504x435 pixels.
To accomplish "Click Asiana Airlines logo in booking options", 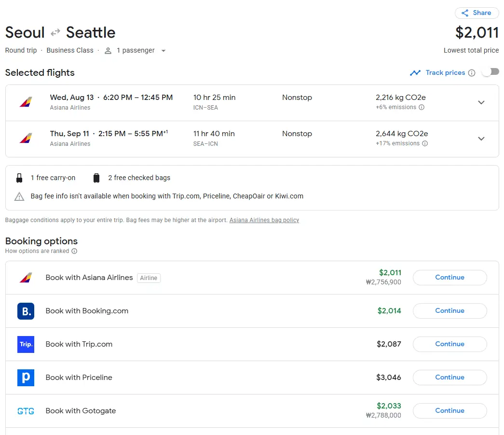I will [26, 278].
